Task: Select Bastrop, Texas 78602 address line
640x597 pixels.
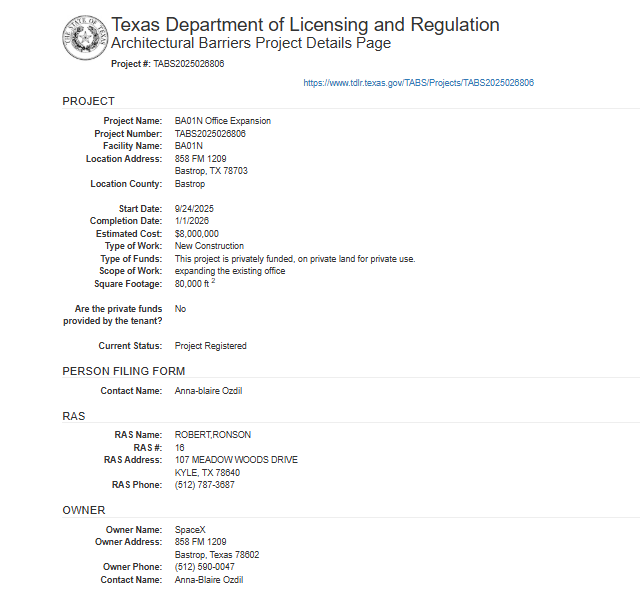Action: click(217, 555)
